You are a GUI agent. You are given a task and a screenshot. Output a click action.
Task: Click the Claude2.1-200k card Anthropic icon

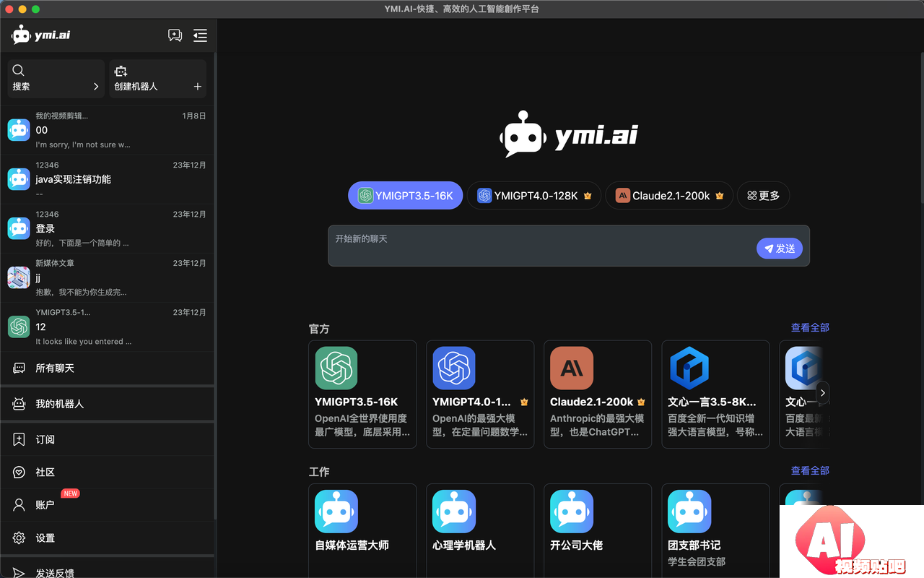click(572, 368)
